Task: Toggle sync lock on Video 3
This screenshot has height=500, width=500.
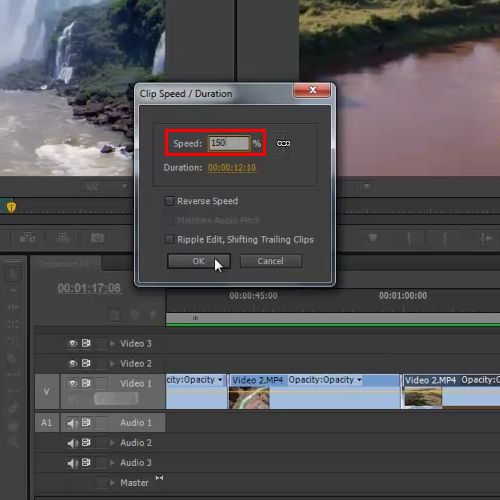Action: pyautogui.click(x=86, y=343)
